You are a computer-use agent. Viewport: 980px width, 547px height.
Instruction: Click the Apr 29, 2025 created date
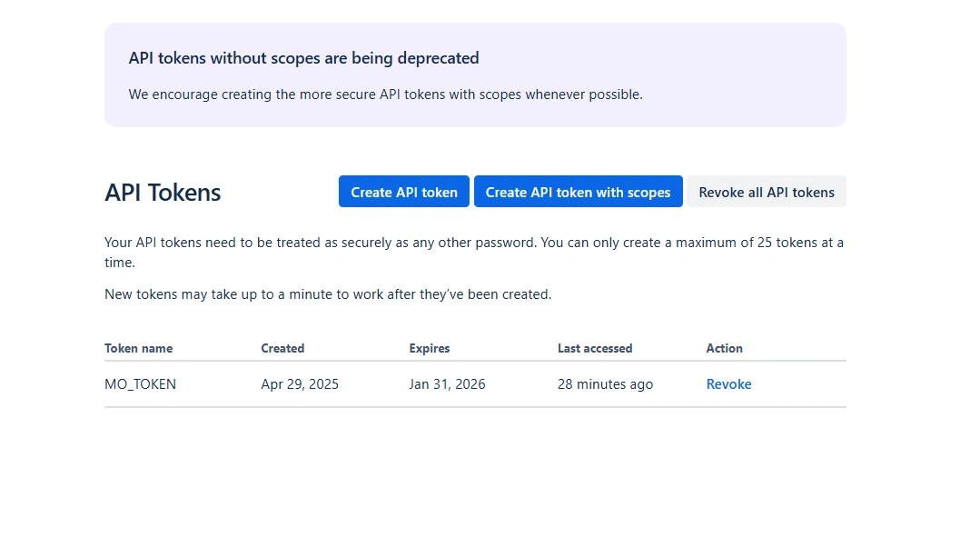pos(299,383)
